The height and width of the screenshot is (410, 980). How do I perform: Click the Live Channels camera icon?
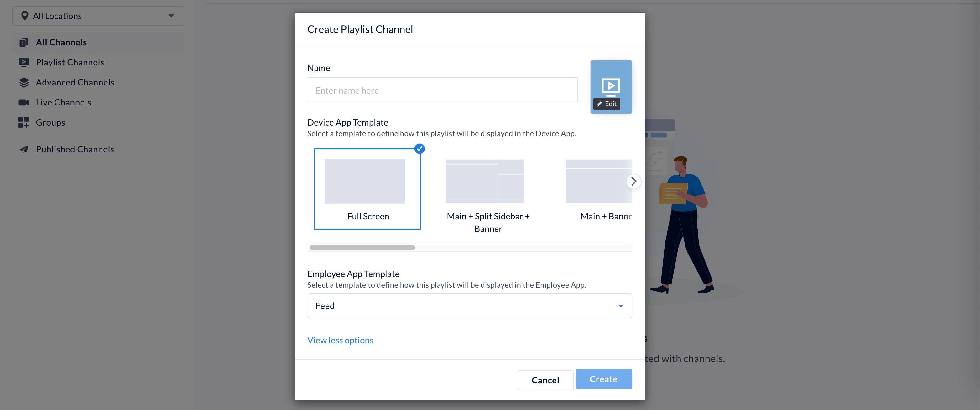pos(23,103)
